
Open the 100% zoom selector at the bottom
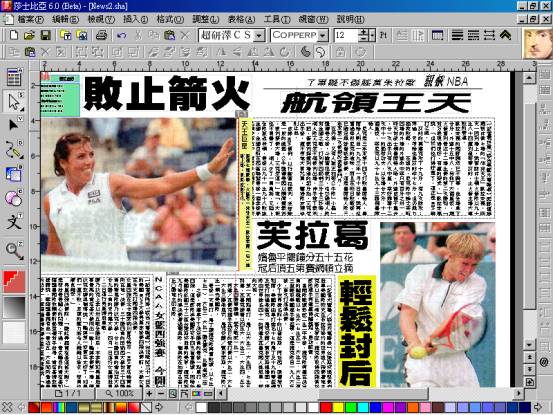click(120, 393)
